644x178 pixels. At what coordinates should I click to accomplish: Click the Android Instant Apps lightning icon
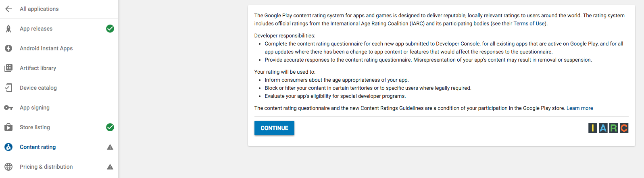tap(8, 48)
